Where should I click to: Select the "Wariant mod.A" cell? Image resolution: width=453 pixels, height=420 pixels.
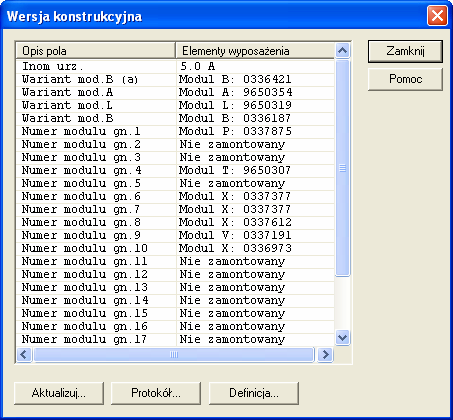click(x=96, y=92)
